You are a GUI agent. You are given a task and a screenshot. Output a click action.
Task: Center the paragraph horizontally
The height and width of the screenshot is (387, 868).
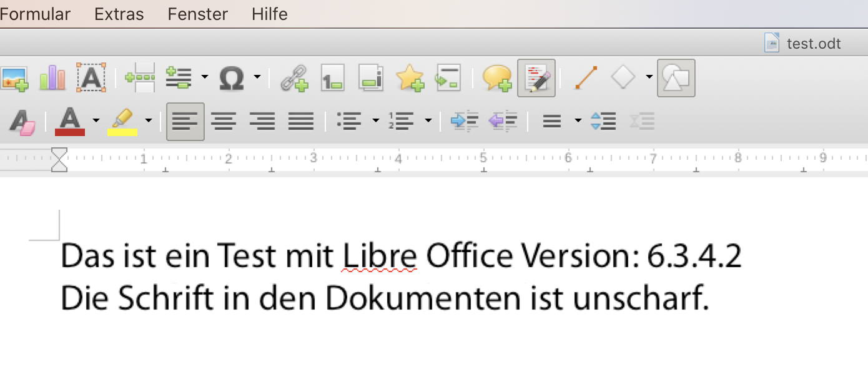(x=224, y=121)
